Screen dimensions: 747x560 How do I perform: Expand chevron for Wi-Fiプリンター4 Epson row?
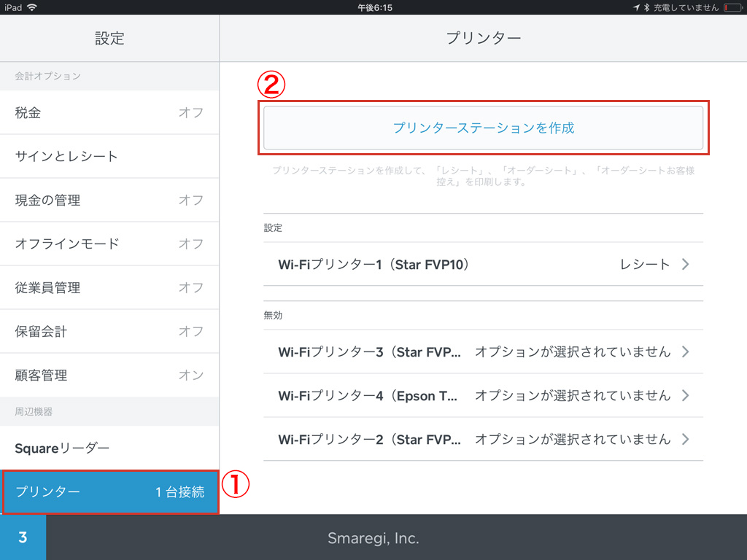[685, 396]
